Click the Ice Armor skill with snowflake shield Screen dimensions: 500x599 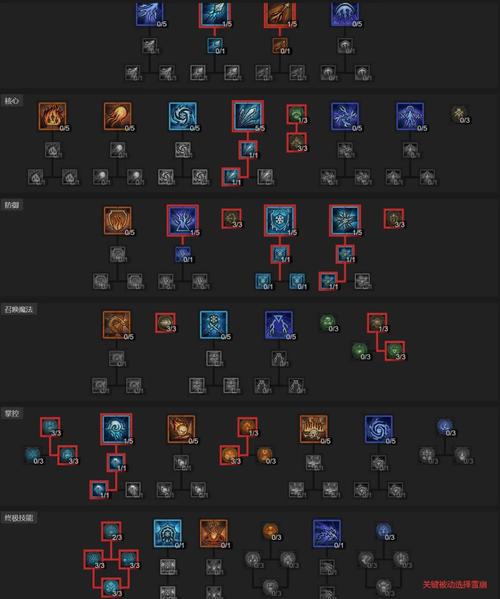click(280, 220)
